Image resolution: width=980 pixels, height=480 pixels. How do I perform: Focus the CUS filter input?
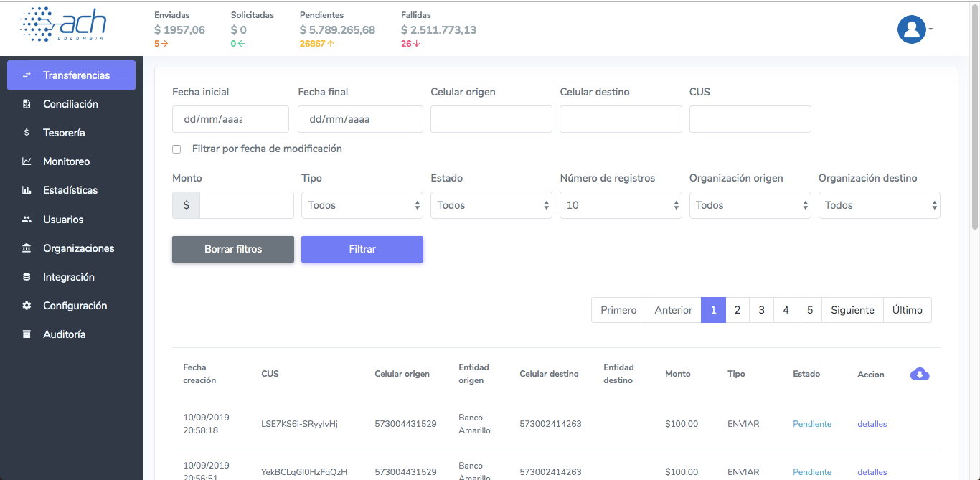[750, 119]
